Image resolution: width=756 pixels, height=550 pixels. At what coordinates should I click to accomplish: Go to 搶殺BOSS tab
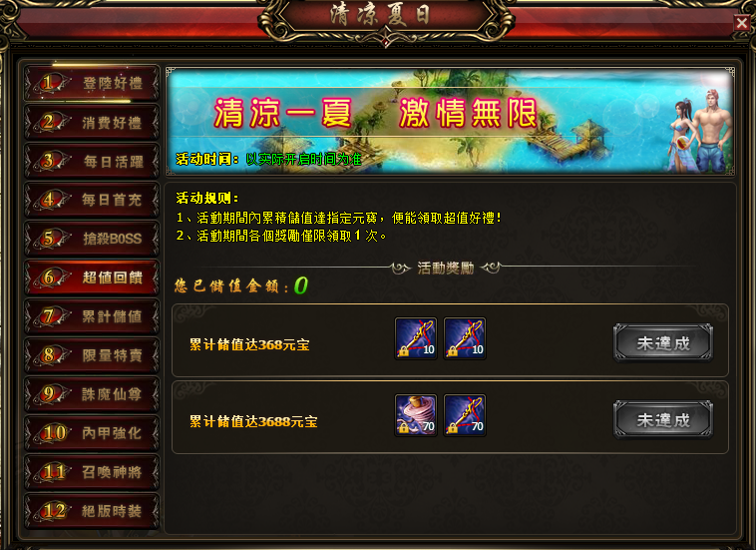[92, 239]
